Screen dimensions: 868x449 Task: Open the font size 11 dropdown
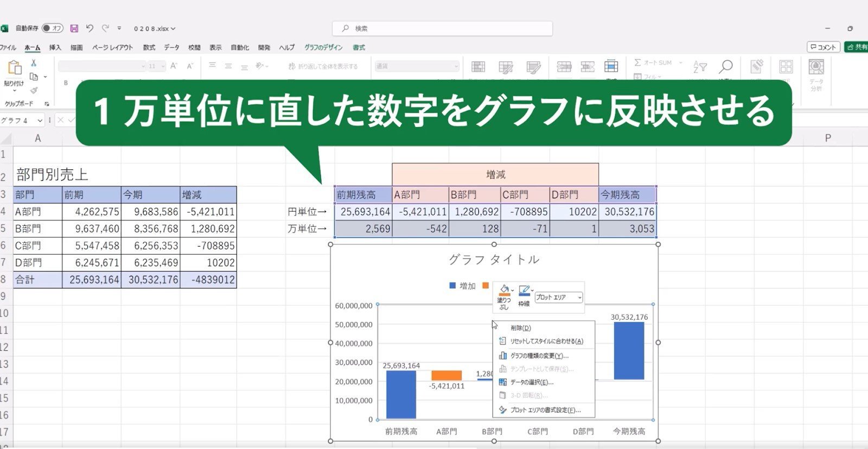click(163, 66)
